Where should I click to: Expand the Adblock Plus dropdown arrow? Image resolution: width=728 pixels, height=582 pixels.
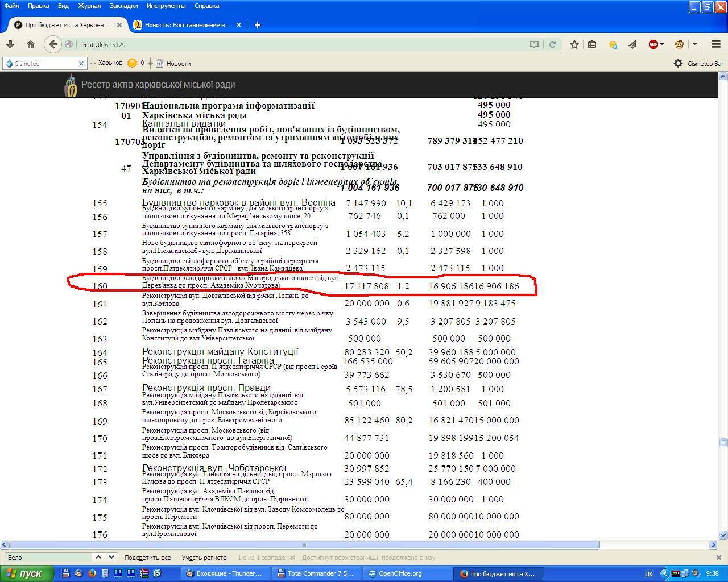click(x=663, y=44)
